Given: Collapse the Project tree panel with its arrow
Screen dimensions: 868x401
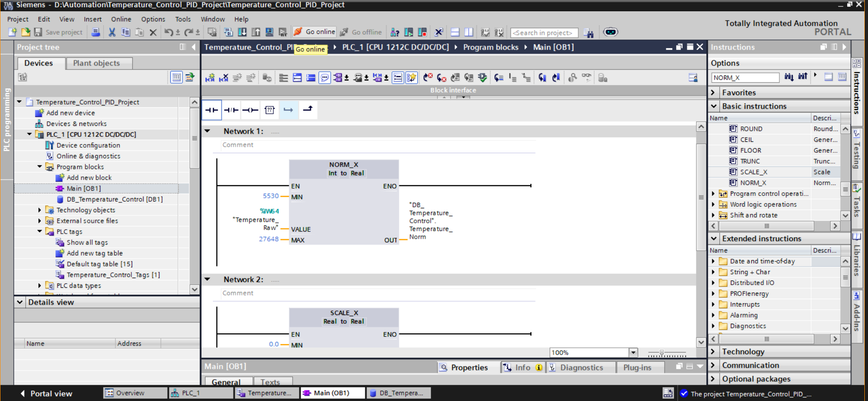Looking at the screenshot, I should (x=194, y=47).
